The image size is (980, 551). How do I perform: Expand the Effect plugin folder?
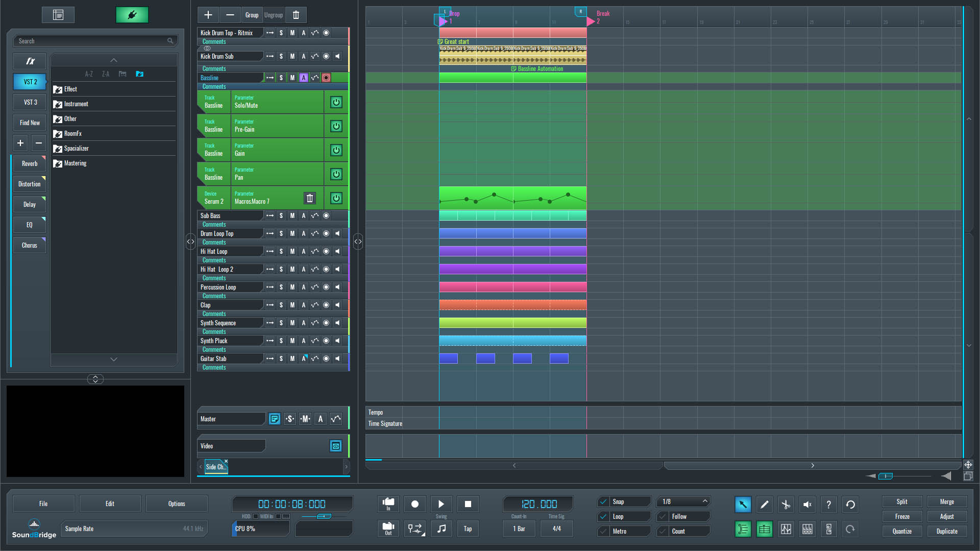click(x=114, y=89)
